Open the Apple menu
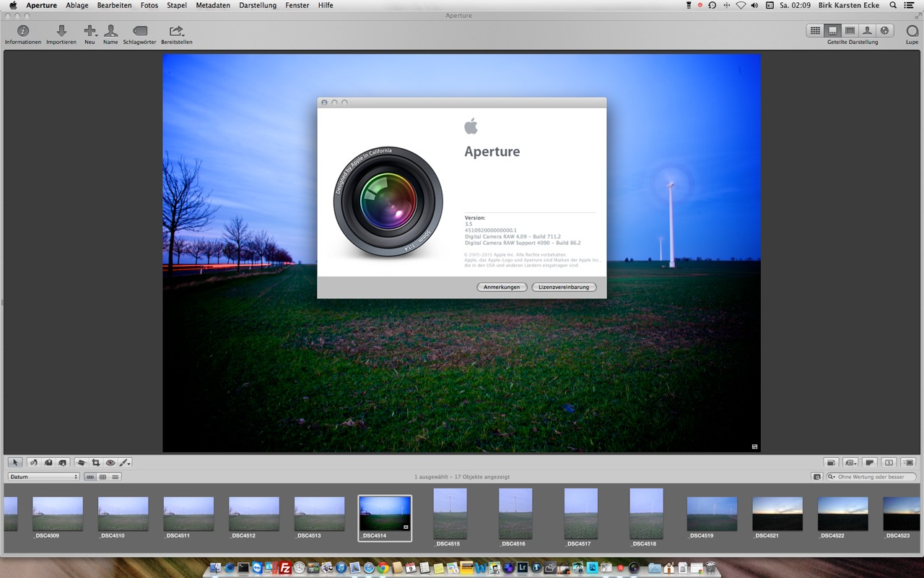The image size is (924, 578). [12, 5]
